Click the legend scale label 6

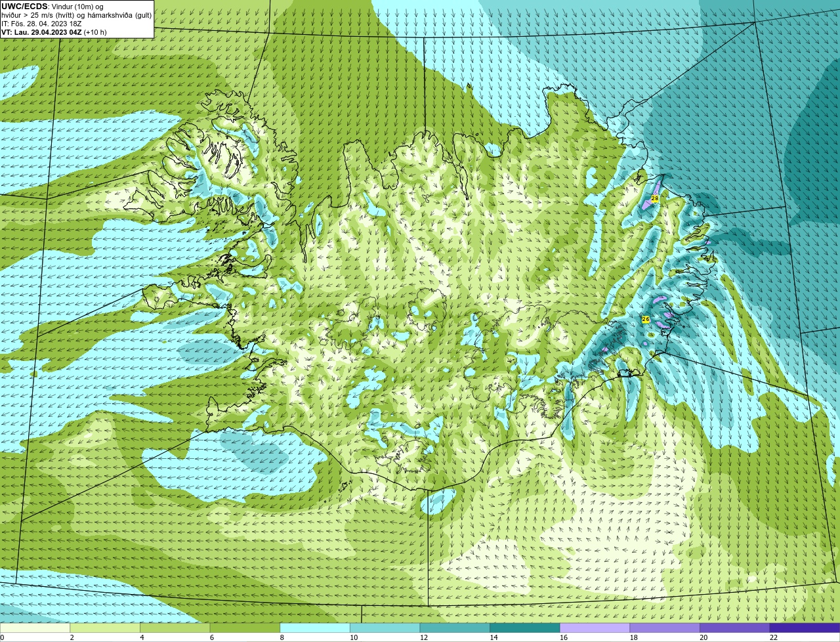[x=212, y=637]
